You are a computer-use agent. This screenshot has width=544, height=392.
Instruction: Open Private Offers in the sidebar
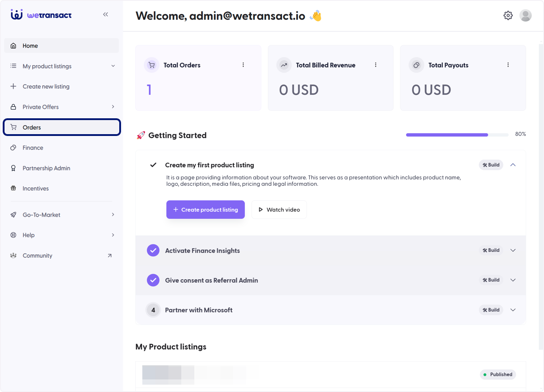pos(62,107)
